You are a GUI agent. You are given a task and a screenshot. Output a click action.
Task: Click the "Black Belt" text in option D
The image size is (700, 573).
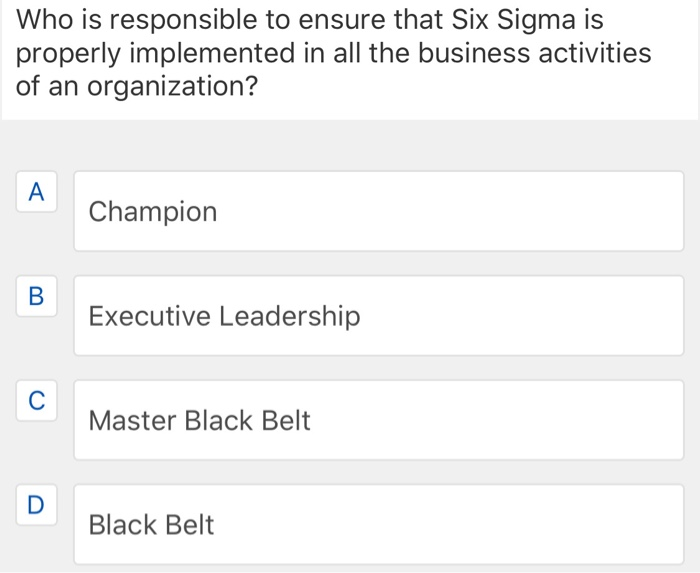[151, 525]
